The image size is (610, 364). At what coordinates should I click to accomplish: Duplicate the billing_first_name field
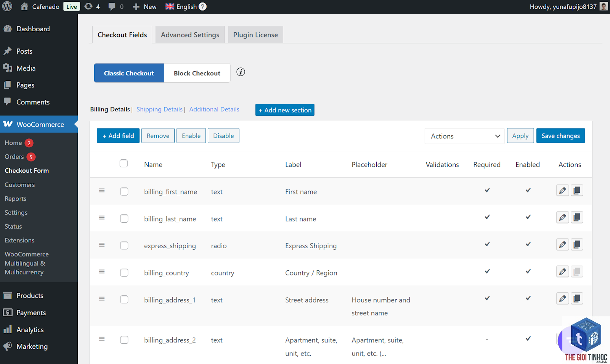pyautogui.click(x=577, y=190)
